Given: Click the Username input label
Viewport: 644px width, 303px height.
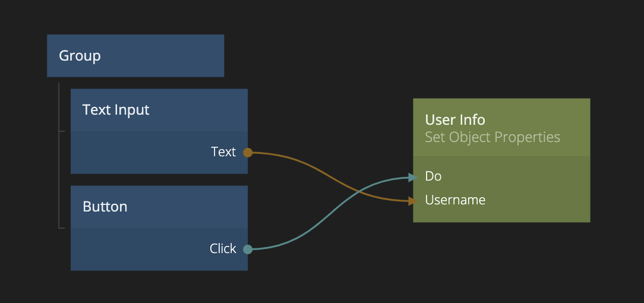Looking at the screenshot, I should click(455, 200).
